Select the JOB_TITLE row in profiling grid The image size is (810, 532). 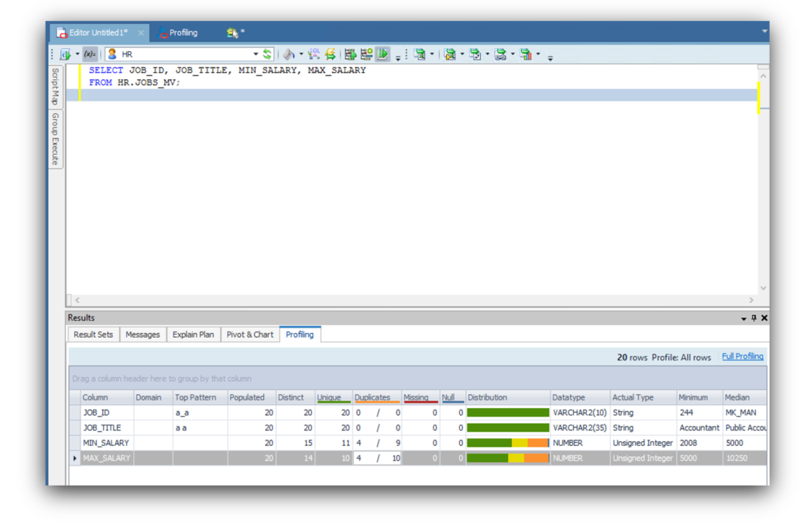106,427
